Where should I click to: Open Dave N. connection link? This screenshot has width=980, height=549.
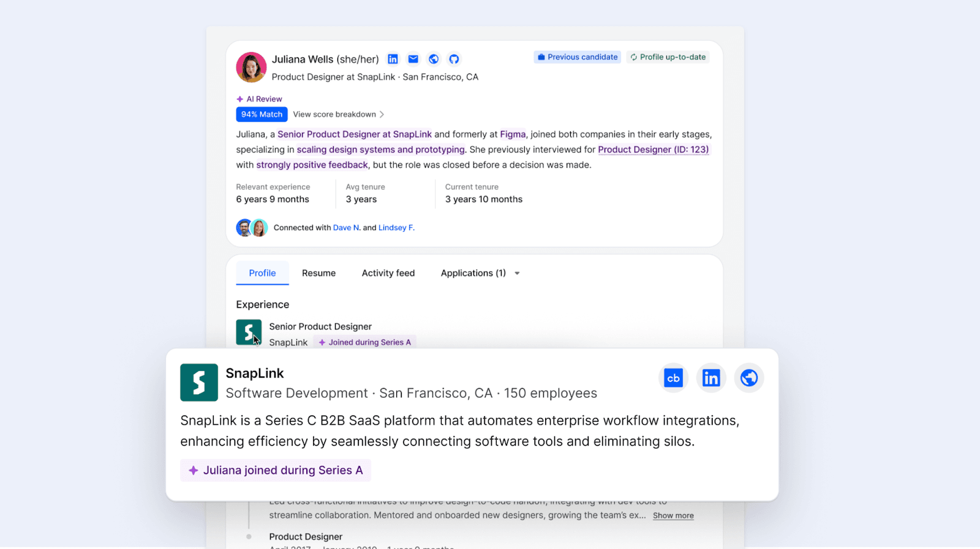tap(346, 228)
